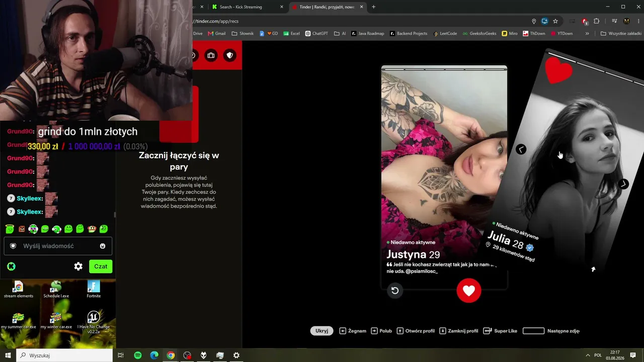Close the Kick Streaming tab

coord(282,7)
